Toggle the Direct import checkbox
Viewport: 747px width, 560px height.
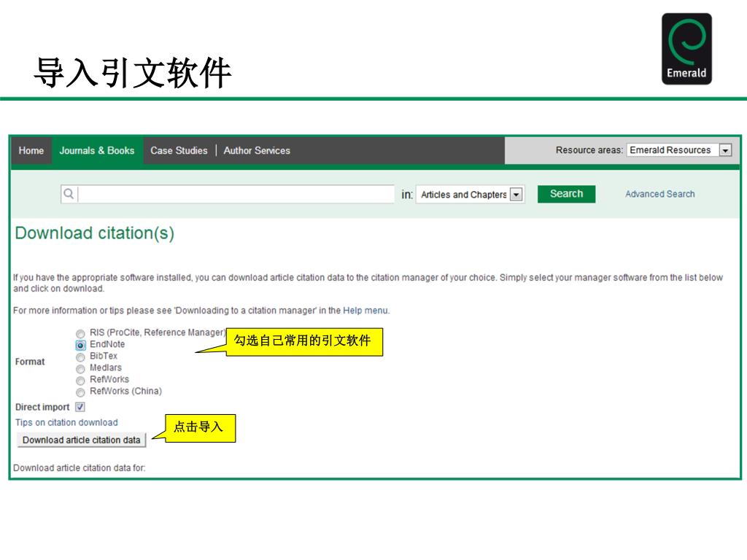80,407
